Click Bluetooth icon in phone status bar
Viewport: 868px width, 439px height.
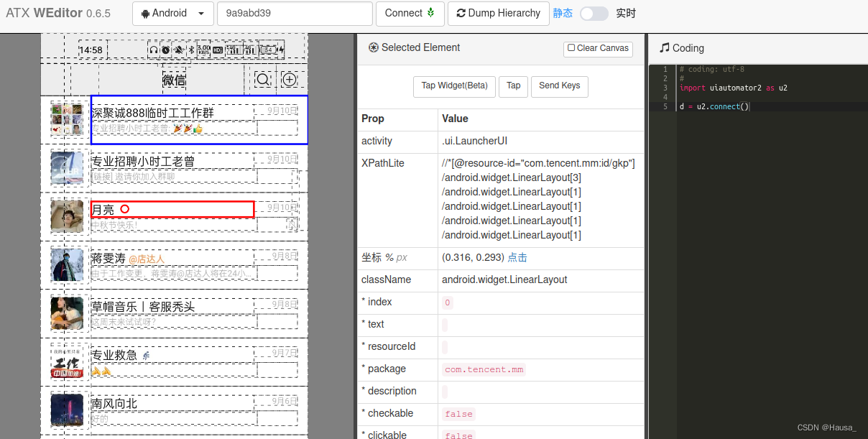[x=191, y=50]
